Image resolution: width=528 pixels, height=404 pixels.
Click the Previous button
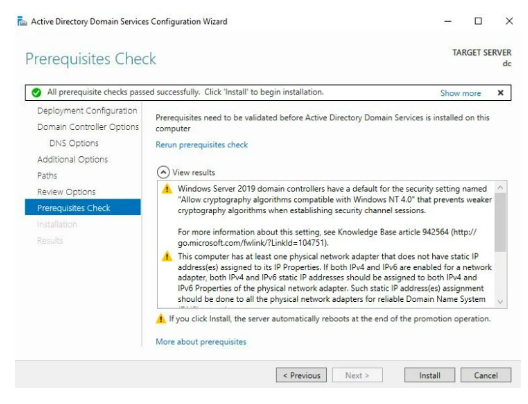301,375
